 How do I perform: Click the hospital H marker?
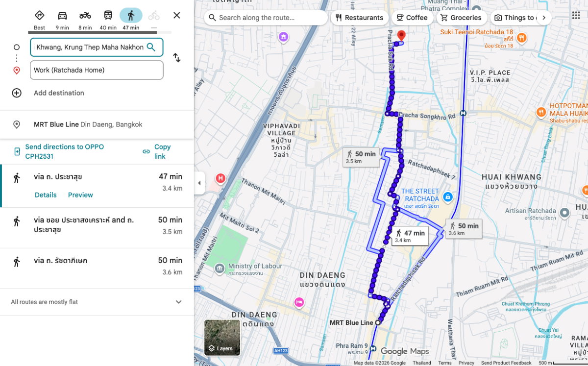click(x=220, y=178)
